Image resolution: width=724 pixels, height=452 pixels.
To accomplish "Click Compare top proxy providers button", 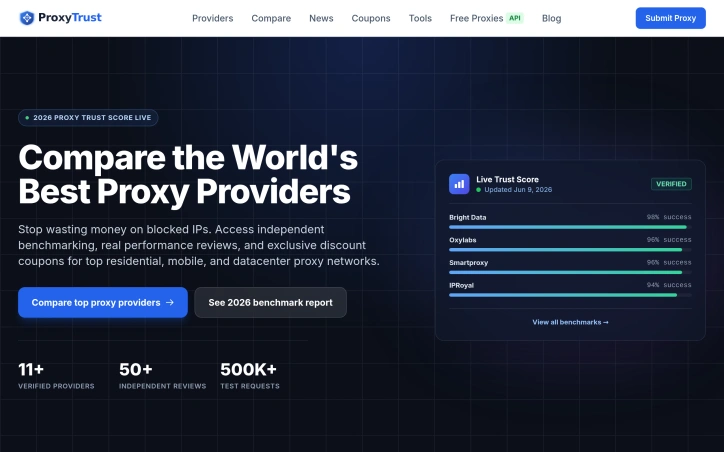I will pyautogui.click(x=103, y=302).
